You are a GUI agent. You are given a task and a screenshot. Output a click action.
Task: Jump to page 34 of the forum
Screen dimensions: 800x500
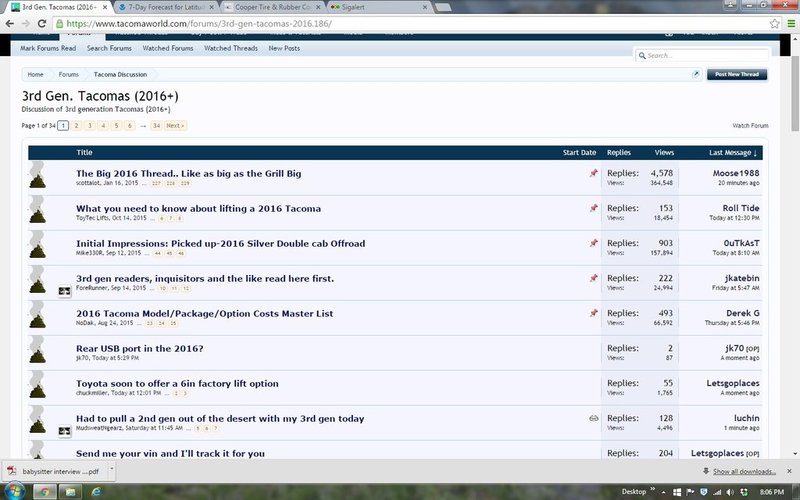pyautogui.click(x=156, y=126)
